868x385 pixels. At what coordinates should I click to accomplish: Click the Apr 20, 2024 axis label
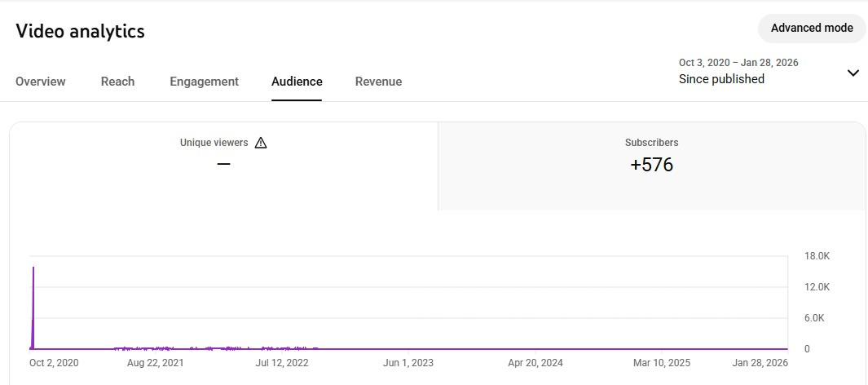(535, 363)
